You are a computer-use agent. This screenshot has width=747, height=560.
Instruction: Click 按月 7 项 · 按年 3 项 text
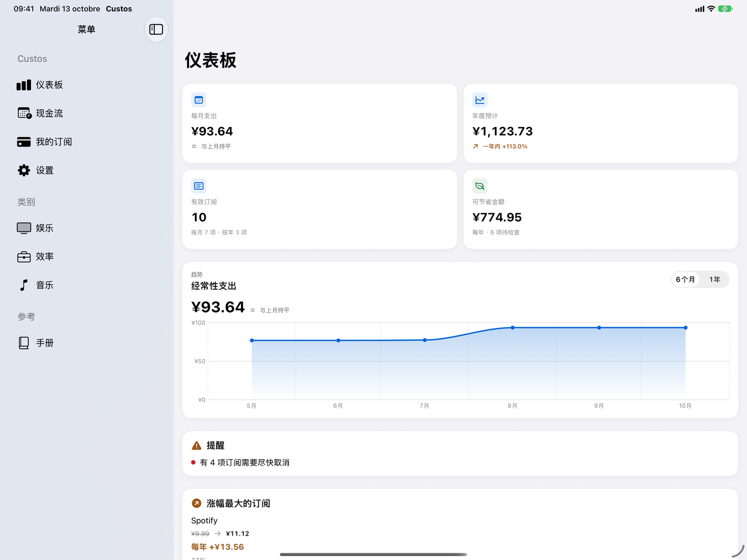pyautogui.click(x=219, y=232)
